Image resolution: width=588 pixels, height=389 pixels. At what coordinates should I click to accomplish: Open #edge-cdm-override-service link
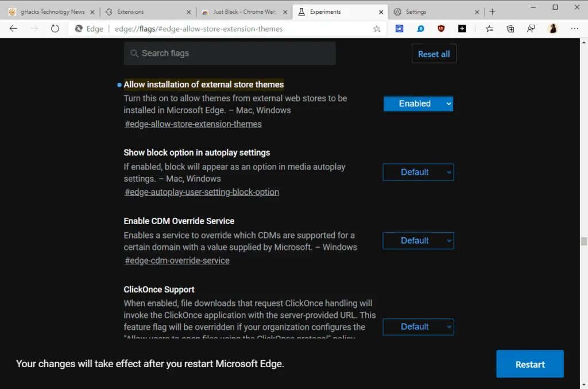pos(177,261)
